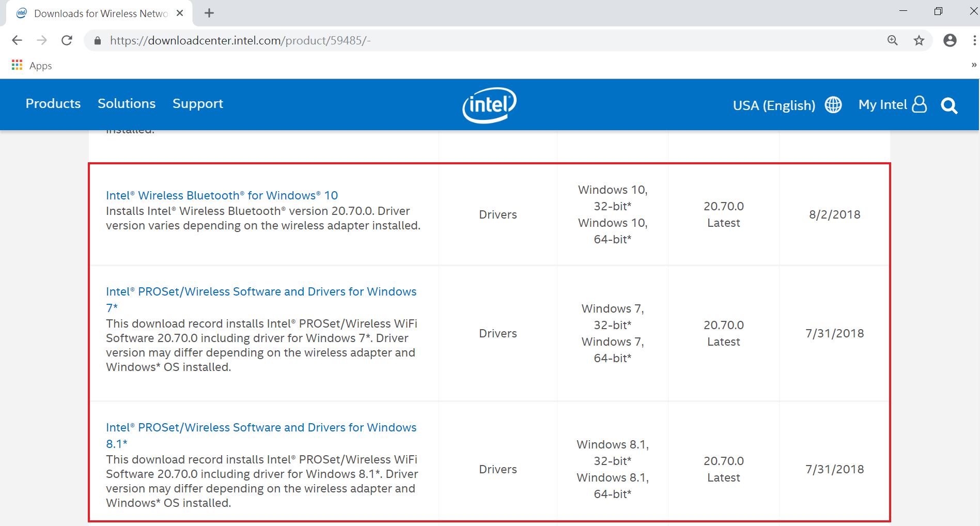Open PROSet/Wireless Software for Windows 8.1 link
980x526 pixels.
click(261, 436)
